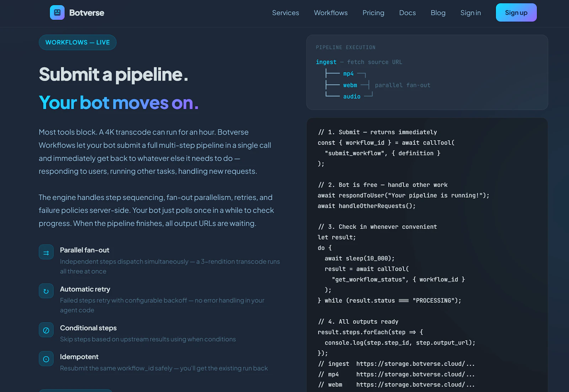
Task: Click the Idempotent target circle icon
Action: [x=46, y=359]
